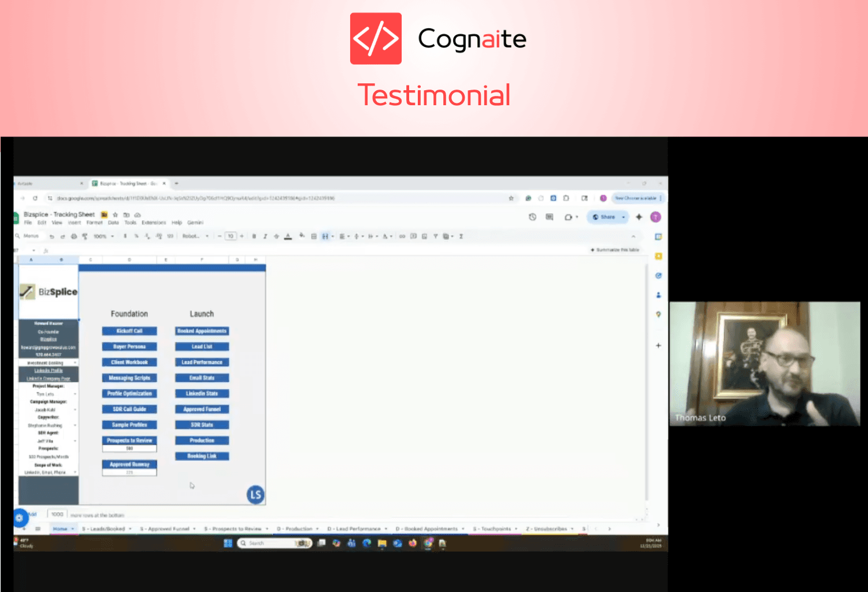Open the Roboto font dropdown

[195, 236]
